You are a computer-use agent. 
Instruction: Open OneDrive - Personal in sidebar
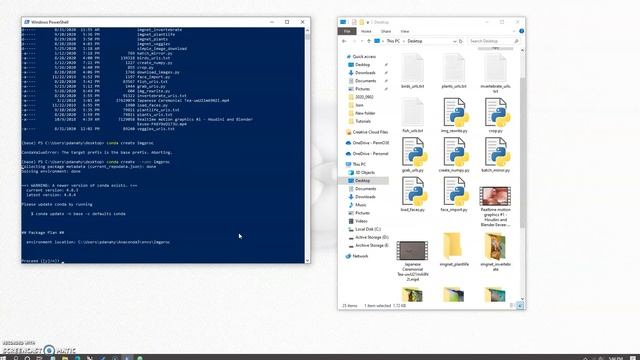[x=370, y=154]
